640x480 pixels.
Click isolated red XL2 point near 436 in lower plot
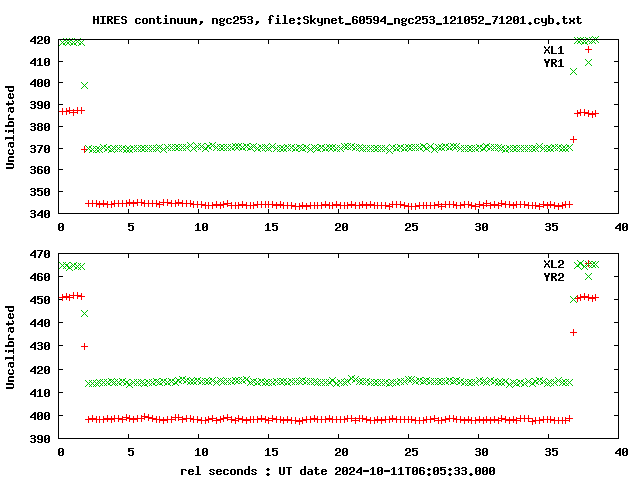tap(573, 333)
